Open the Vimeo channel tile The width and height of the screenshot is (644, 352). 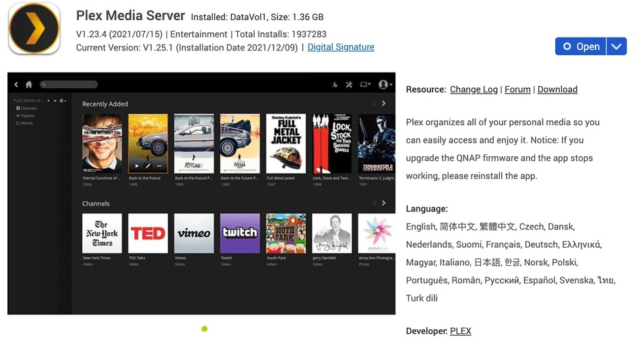194,233
